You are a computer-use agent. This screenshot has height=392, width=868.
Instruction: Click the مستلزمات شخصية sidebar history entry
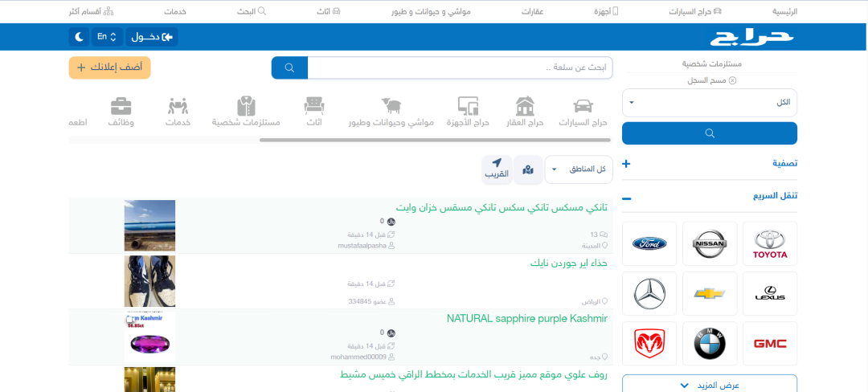pyautogui.click(x=711, y=64)
